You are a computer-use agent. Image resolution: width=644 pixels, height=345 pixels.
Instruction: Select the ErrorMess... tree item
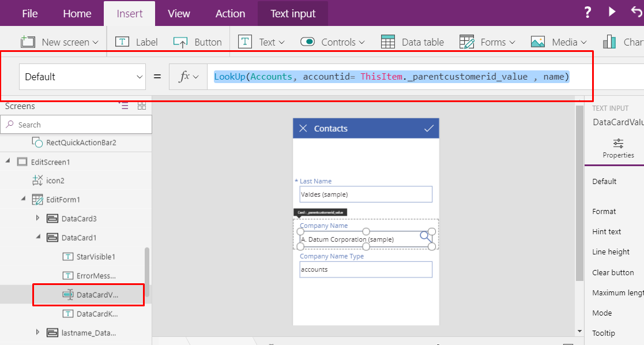pyautogui.click(x=96, y=276)
